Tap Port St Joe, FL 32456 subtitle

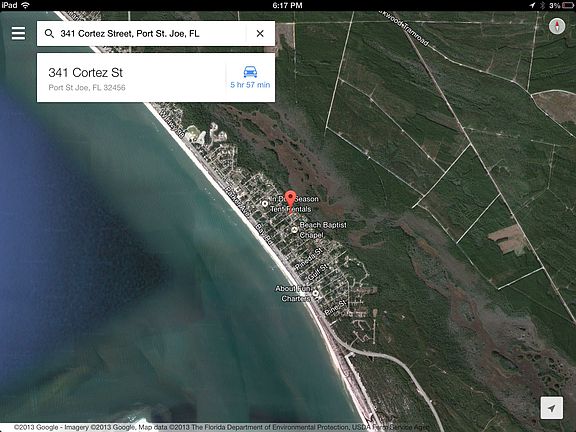point(87,87)
